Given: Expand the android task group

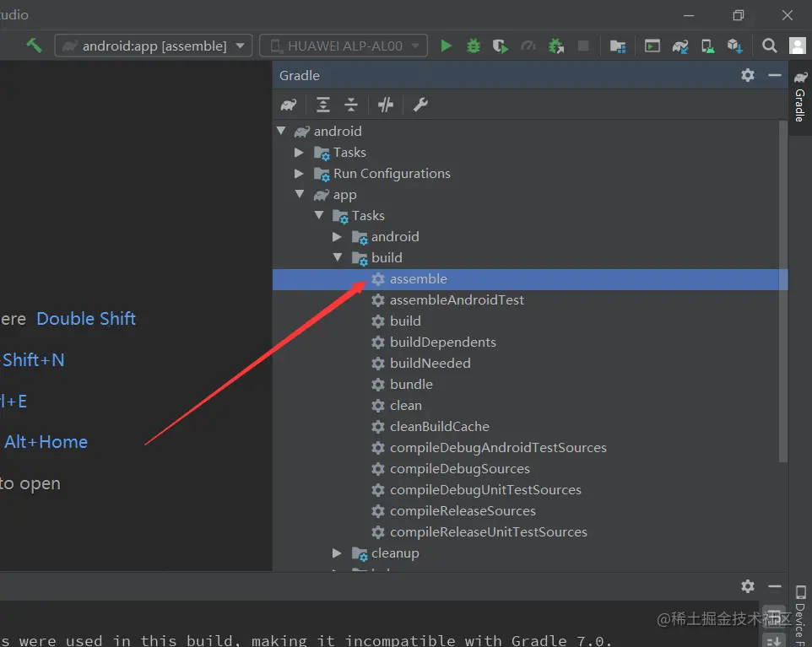Looking at the screenshot, I should [x=337, y=236].
